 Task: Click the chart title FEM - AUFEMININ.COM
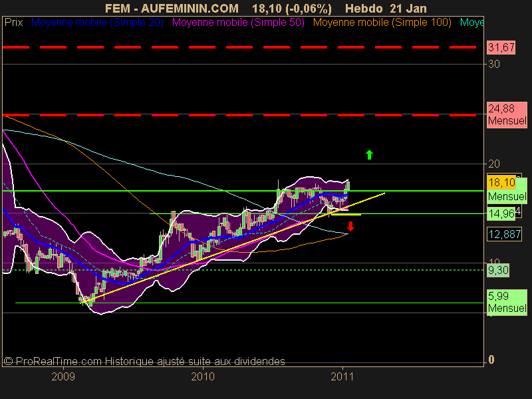point(172,8)
